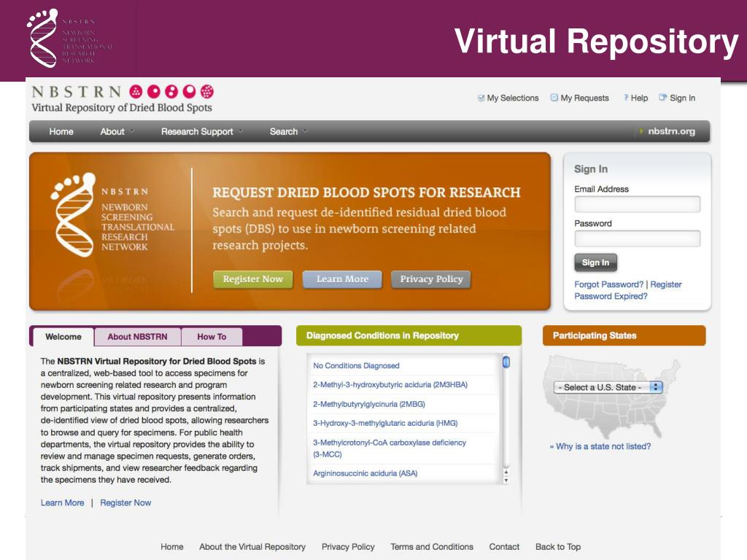Image resolution: width=747 pixels, height=560 pixels.
Task: Open the Home menu item
Action: point(61,131)
